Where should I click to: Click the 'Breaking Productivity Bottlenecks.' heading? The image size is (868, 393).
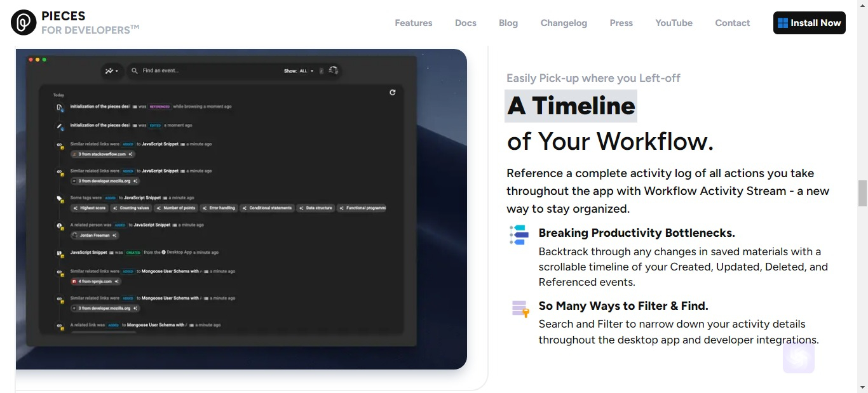click(637, 232)
